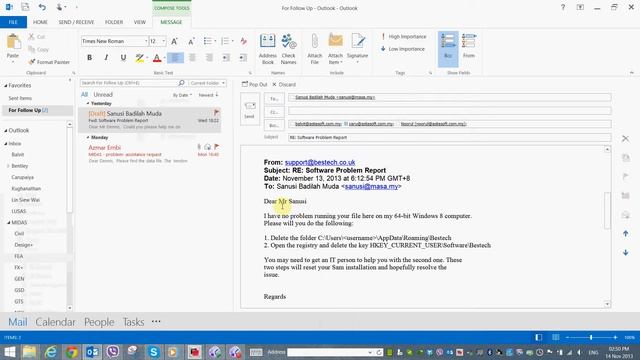Image resolution: width=640 pixels, height=360 pixels.
Task: Click the bullets list icon
Action: 208,41
